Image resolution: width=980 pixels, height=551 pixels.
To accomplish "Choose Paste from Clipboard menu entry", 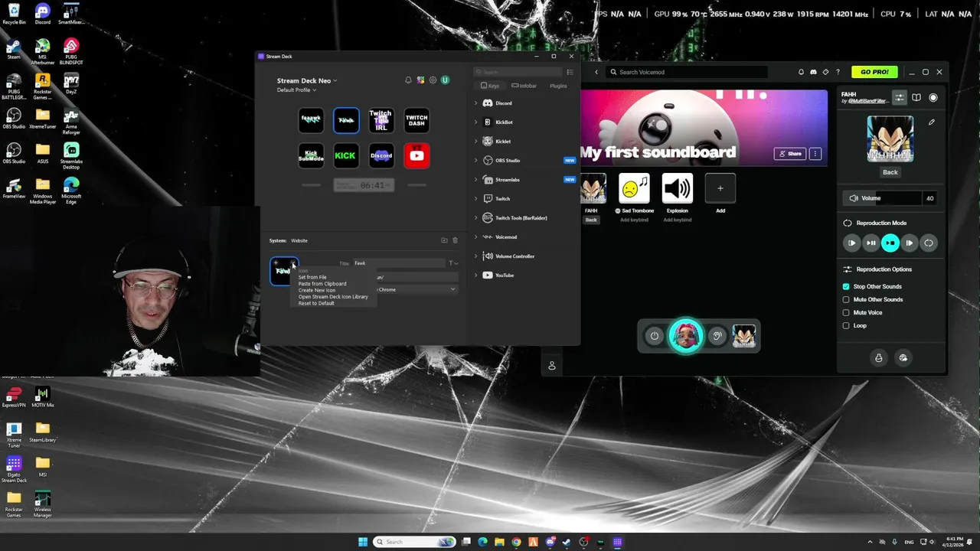I will (x=322, y=284).
